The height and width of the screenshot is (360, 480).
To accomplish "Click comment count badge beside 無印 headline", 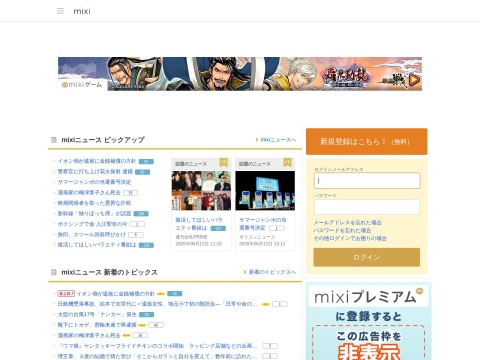I will (x=136, y=235).
